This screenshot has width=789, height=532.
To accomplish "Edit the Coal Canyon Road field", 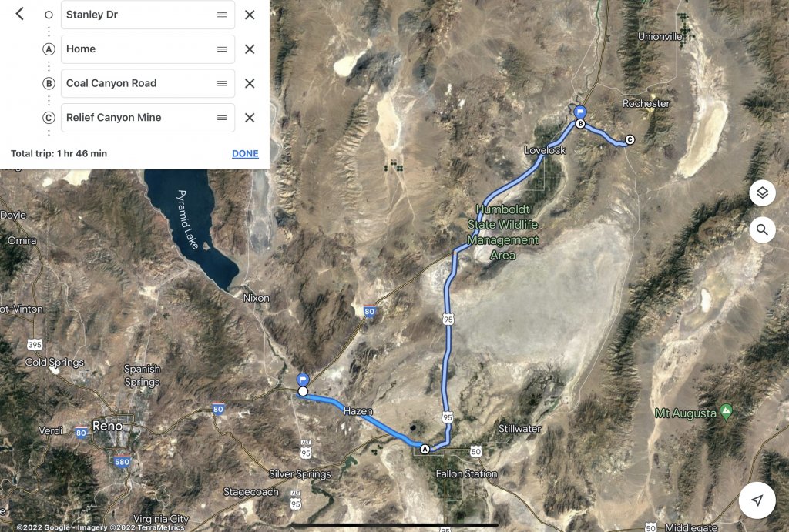I will (148, 83).
